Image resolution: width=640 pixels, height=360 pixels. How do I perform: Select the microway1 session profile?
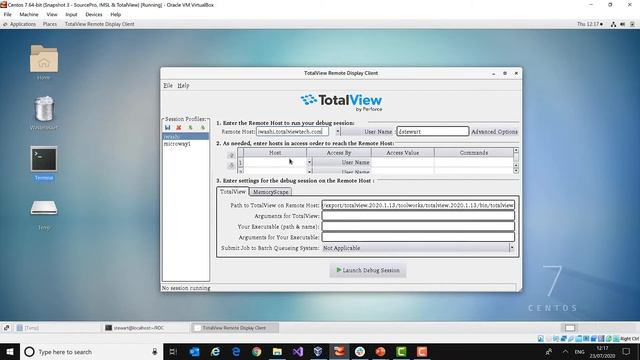pos(186,144)
